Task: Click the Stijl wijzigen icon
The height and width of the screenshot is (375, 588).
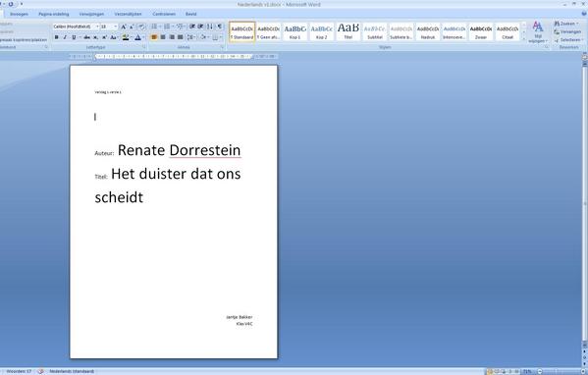Action: pyautogui.click(x=538, y=31)
